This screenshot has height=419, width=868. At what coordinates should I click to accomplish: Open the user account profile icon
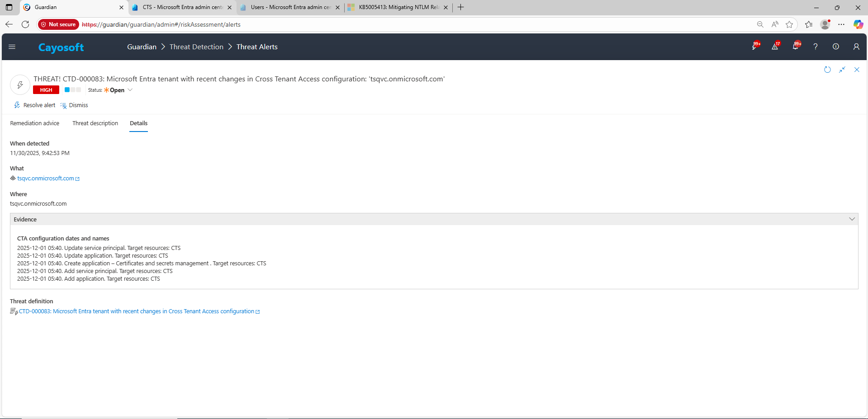(856, 47)
